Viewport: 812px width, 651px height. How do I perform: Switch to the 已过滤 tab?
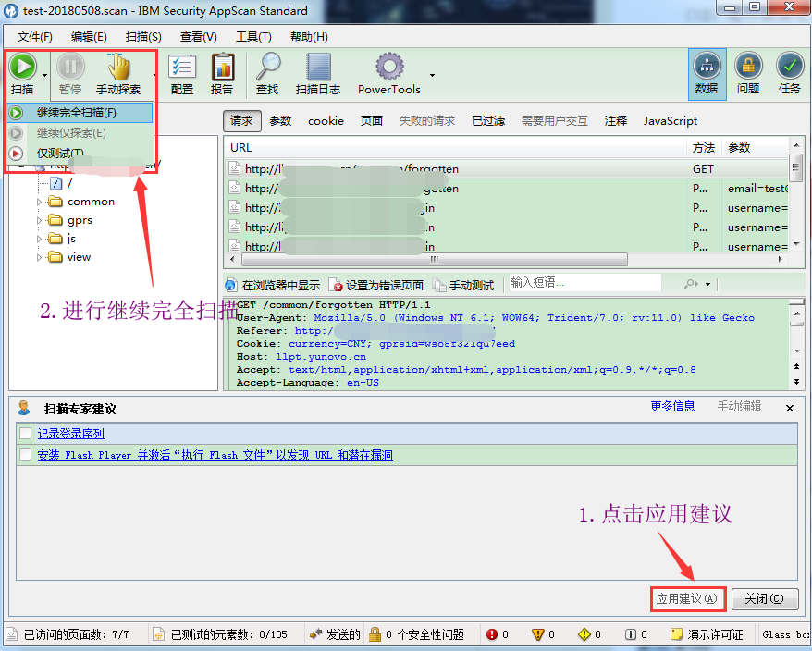tap(488, 120)
